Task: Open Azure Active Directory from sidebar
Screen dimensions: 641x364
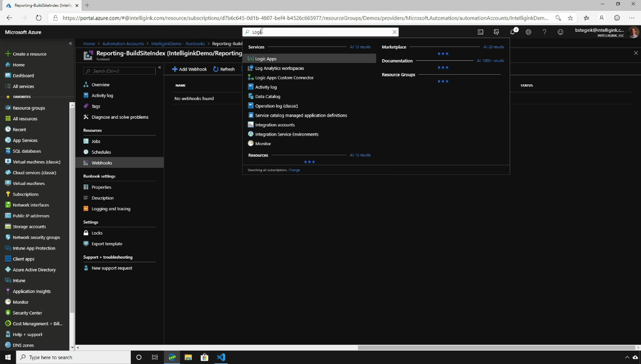Action: [x=34, y=270]
